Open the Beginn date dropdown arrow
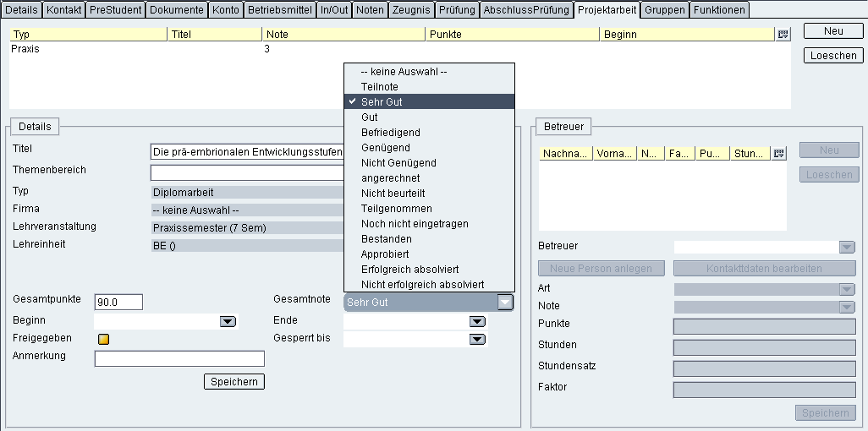This screenshot has width=868, height=431. click(x=227, y=322)
